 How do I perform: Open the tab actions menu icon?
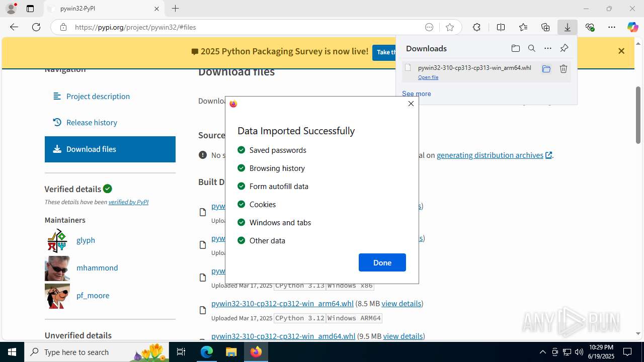[30, 9]
